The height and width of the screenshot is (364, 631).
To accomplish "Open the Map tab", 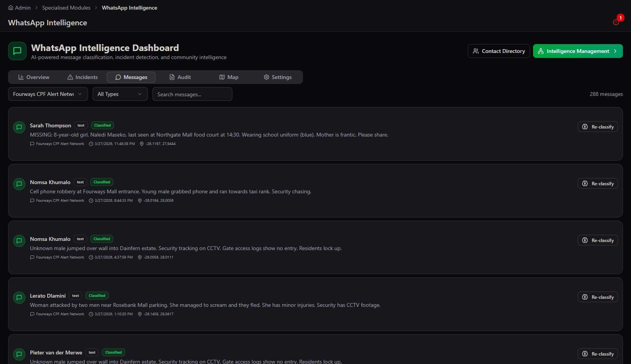I will tap(229, 77).
